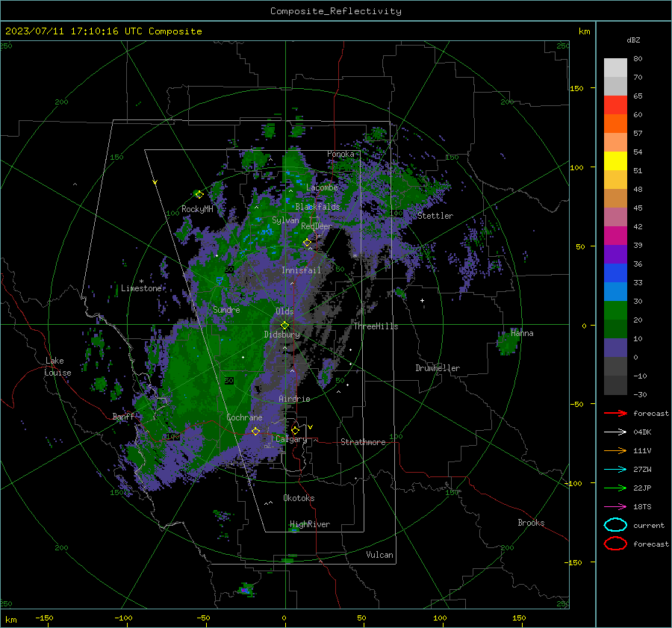Select the Vulcan label
Screen dimensions: 672x628
380,555
